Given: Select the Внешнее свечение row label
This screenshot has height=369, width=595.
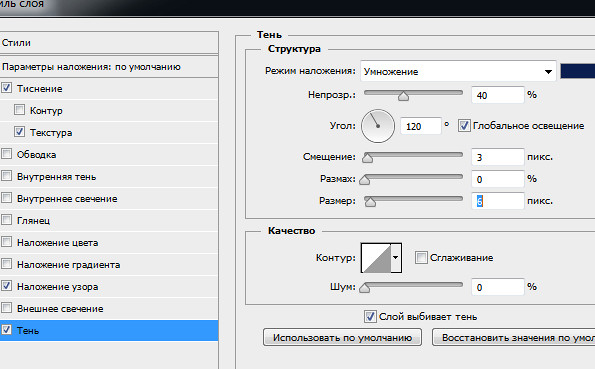Looking at the screenshot, I should point(60,309).
